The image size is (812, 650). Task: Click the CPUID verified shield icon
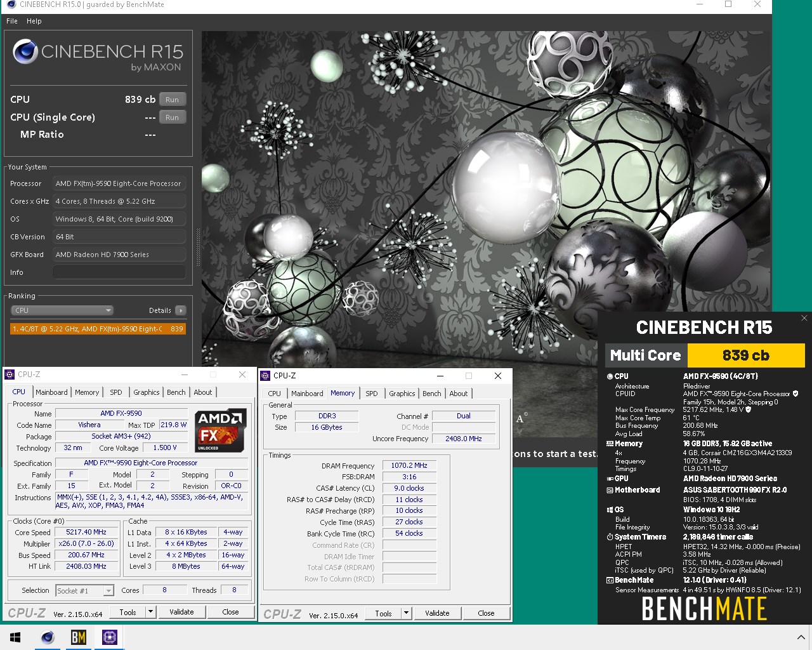[796, 394]
